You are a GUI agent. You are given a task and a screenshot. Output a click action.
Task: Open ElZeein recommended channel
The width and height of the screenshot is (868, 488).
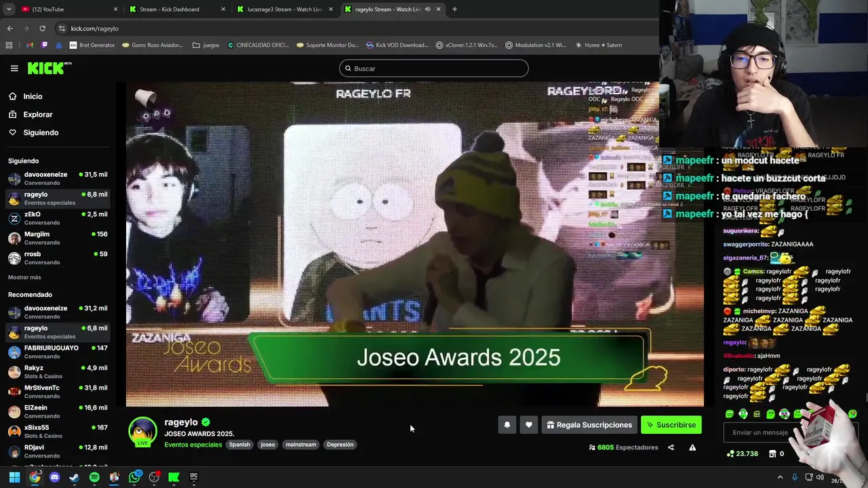point(58,411)
